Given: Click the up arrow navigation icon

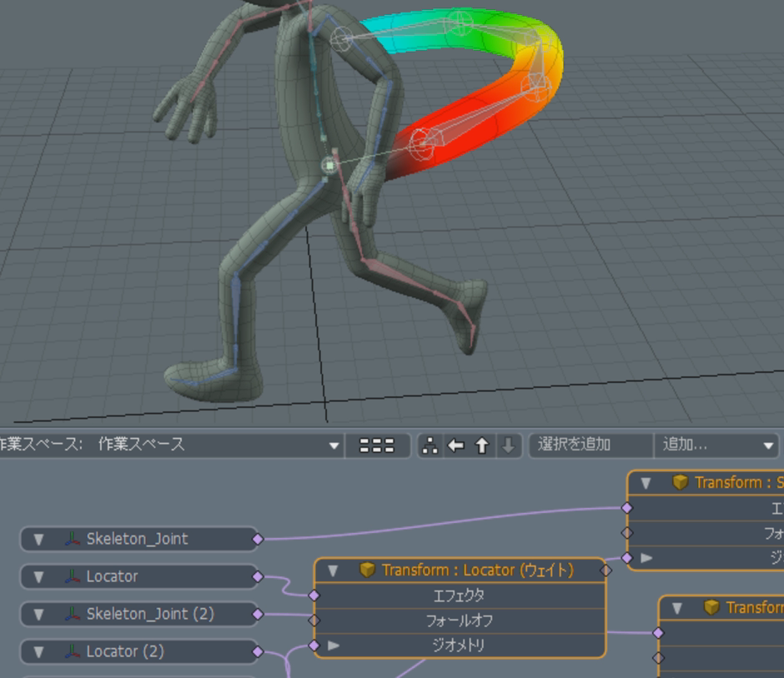Looking at the screenshot, I should coord(482,445).
